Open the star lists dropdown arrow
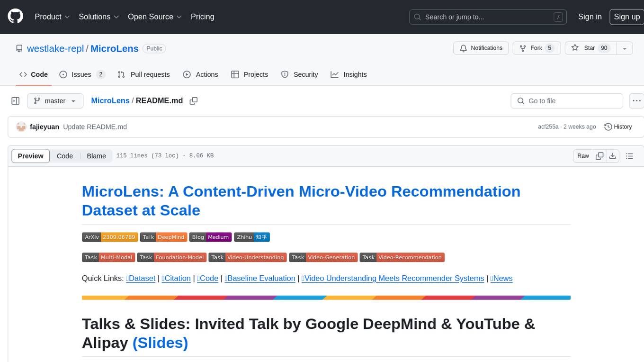Screen dimensions: 644x362 (625, 48)
